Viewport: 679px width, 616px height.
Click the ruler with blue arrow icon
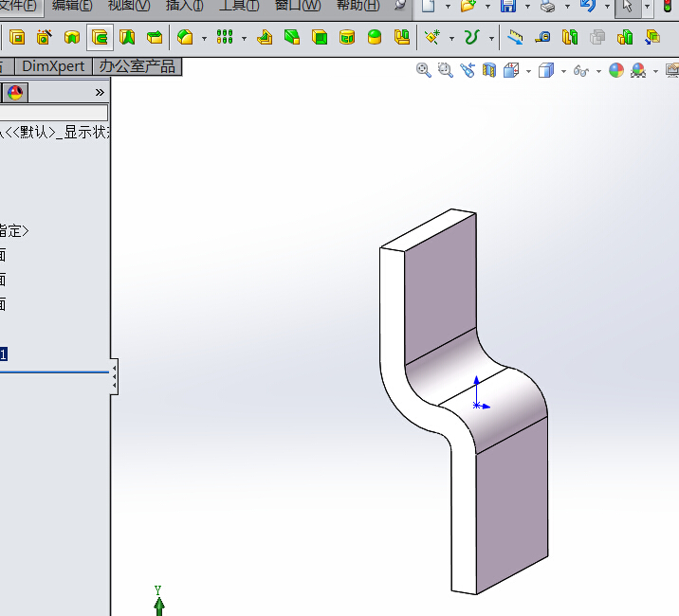[514, 37]
